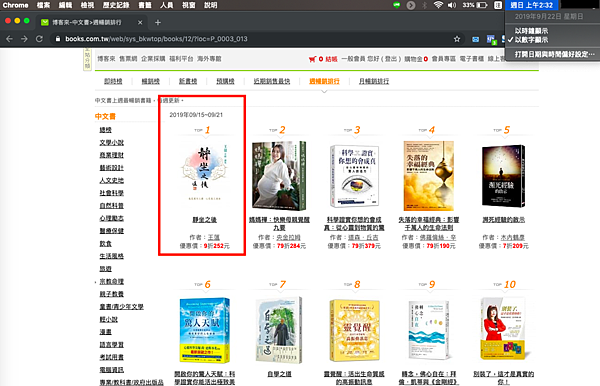Click the battery 33% indicator
600x386 pixels.
(x=475, y=5)
